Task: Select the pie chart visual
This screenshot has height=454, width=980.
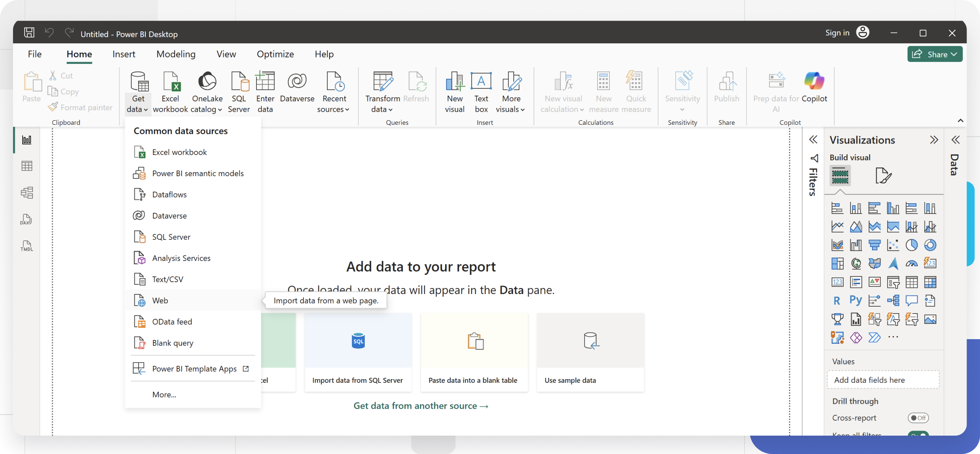Action: [x=912, y=245]
